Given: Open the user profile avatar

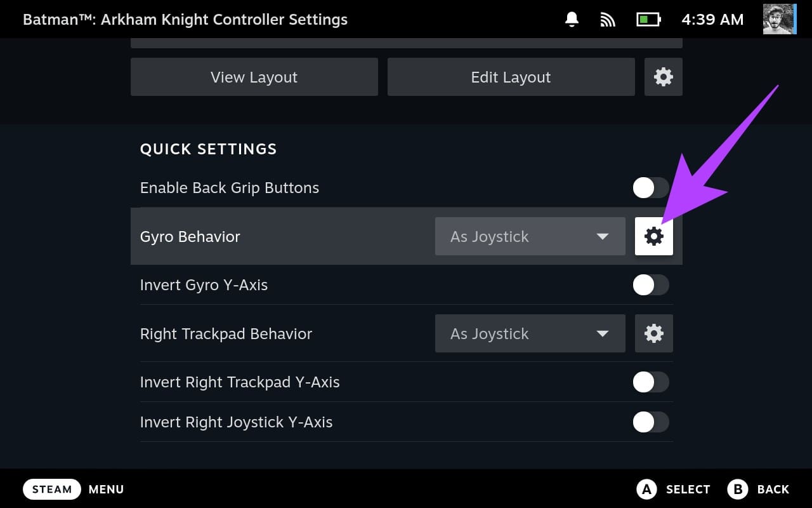Looking at the screenshot, I should pyautogui.click(x=779, y=19).
